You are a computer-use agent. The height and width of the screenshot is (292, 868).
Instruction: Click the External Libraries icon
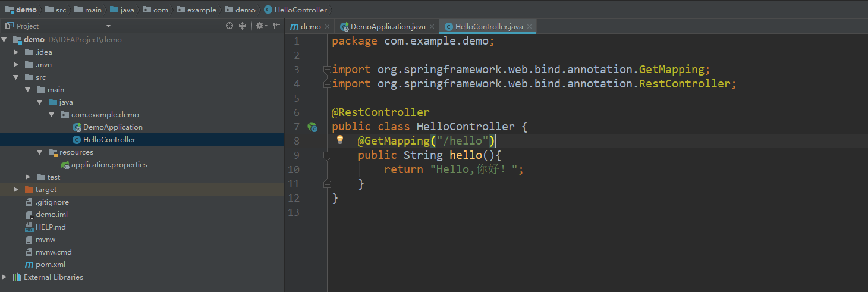pyautogui.click(x=17, y=277)
